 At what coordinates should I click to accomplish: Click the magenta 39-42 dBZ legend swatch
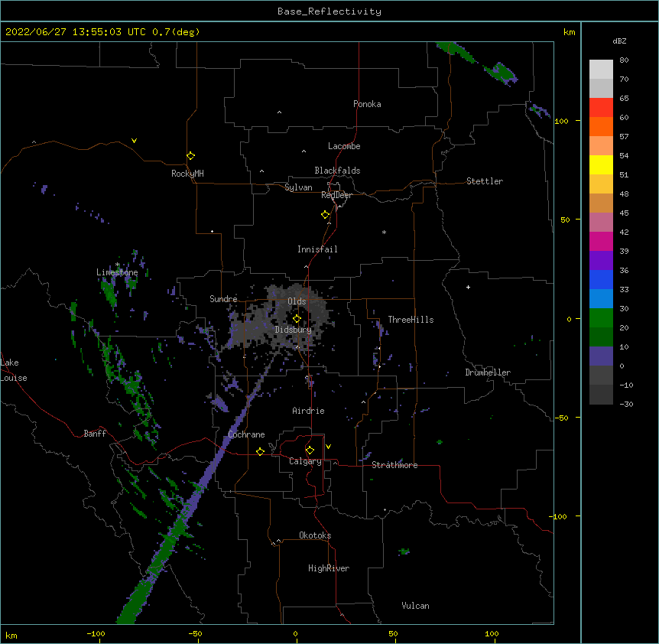(x=601, y=241)
